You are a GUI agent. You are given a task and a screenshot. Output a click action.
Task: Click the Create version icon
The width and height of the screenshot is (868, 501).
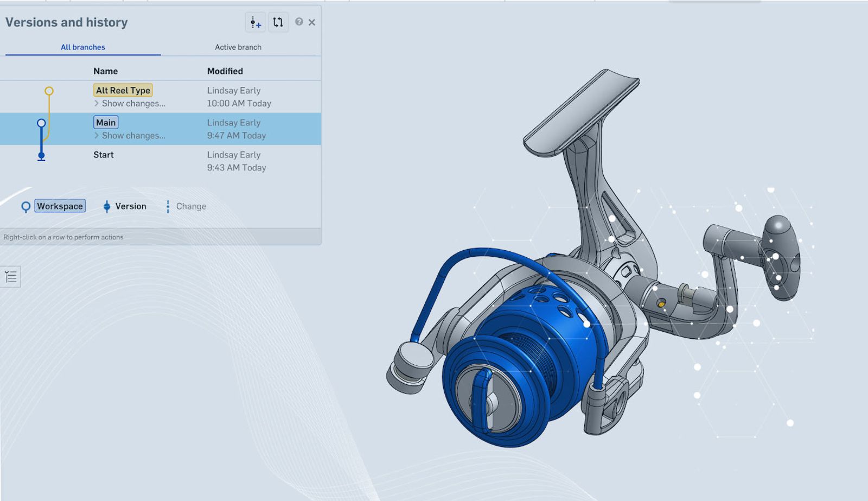coord(255,22)
